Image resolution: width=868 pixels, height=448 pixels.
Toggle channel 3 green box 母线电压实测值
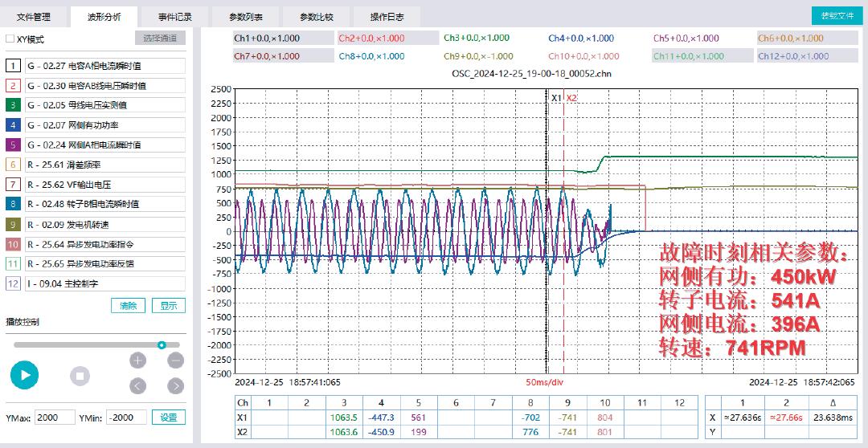(x=13, y=105)
